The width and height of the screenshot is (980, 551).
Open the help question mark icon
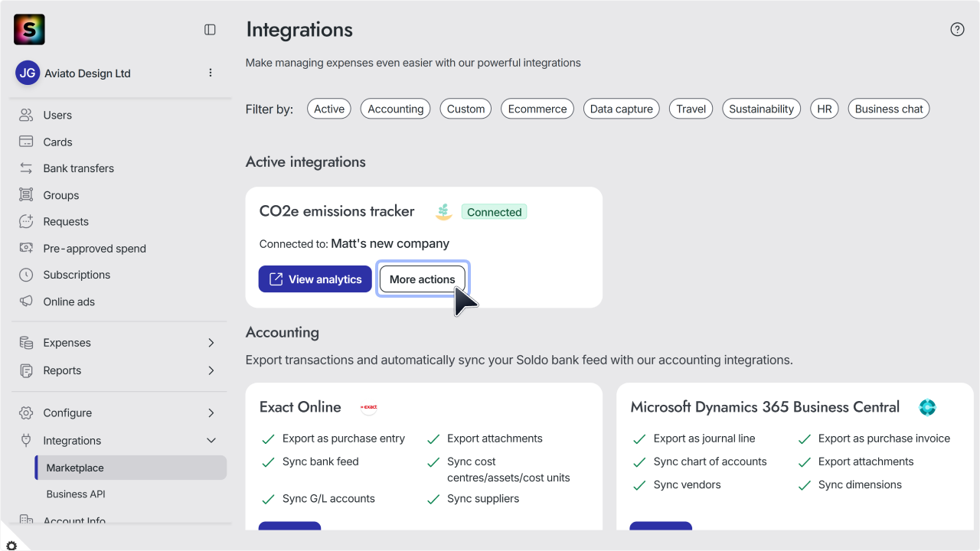(x=957, y=30)
